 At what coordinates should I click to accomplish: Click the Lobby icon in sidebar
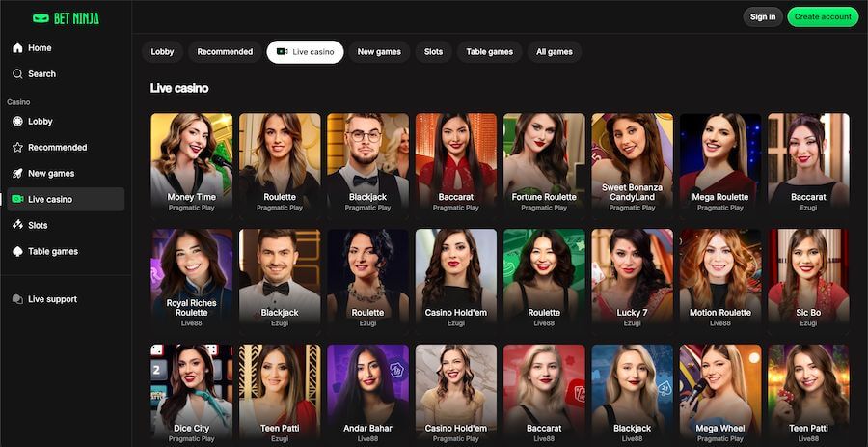click(17, 122)
